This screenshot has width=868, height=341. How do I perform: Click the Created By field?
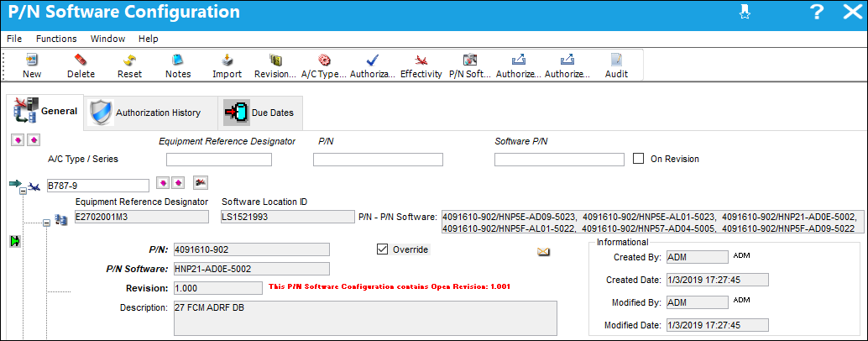coord(697,257)
